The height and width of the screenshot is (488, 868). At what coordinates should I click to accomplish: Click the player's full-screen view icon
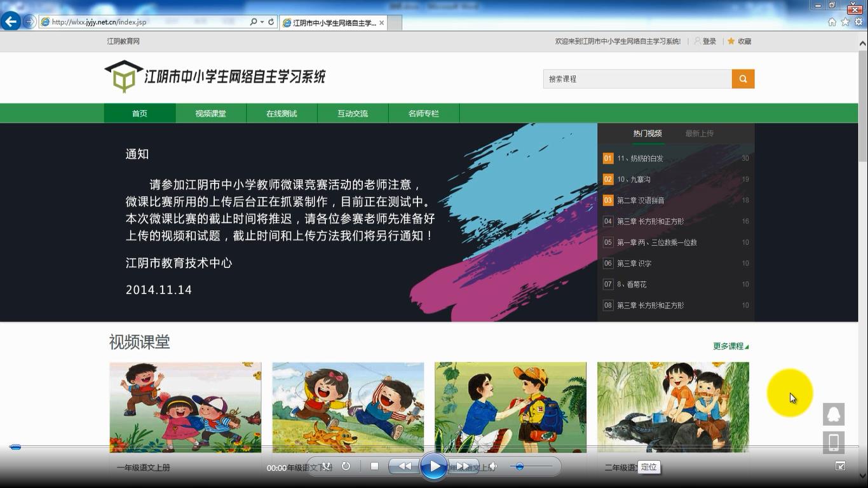(x=840, y=466)
